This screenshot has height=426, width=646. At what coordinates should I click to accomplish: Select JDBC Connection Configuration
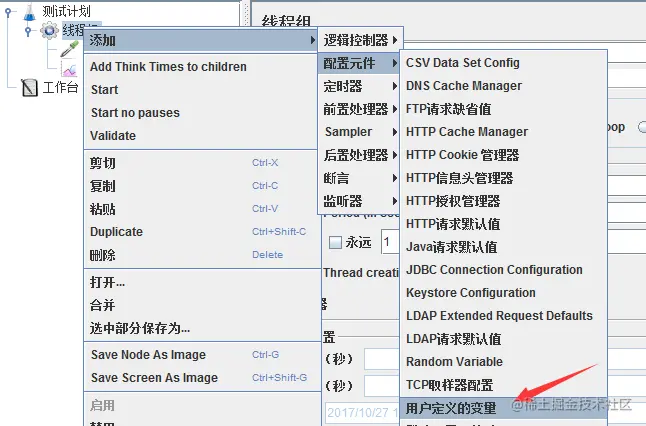pos(503,270)
